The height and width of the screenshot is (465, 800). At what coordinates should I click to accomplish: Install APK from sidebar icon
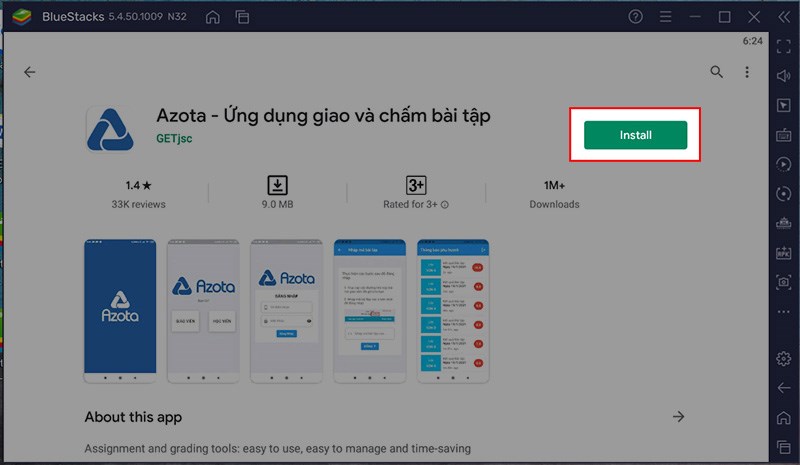click(784, 253)
